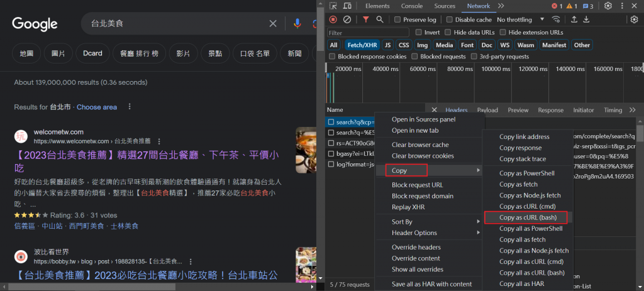Screen dimensions: 644x291
Task: Click the welcometw.com site favicon
Action: click(21, 136)
